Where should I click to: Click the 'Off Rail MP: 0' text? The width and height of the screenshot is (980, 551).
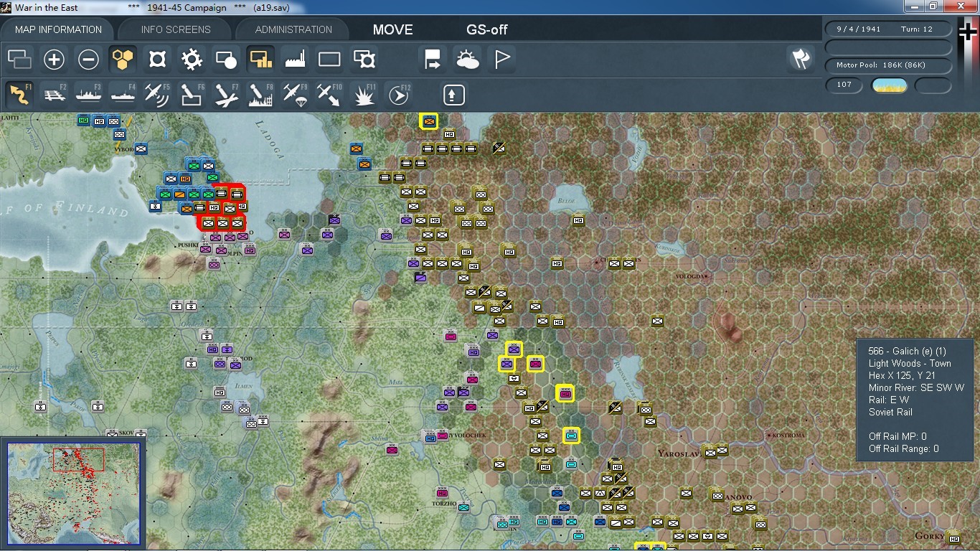[897, 436]
